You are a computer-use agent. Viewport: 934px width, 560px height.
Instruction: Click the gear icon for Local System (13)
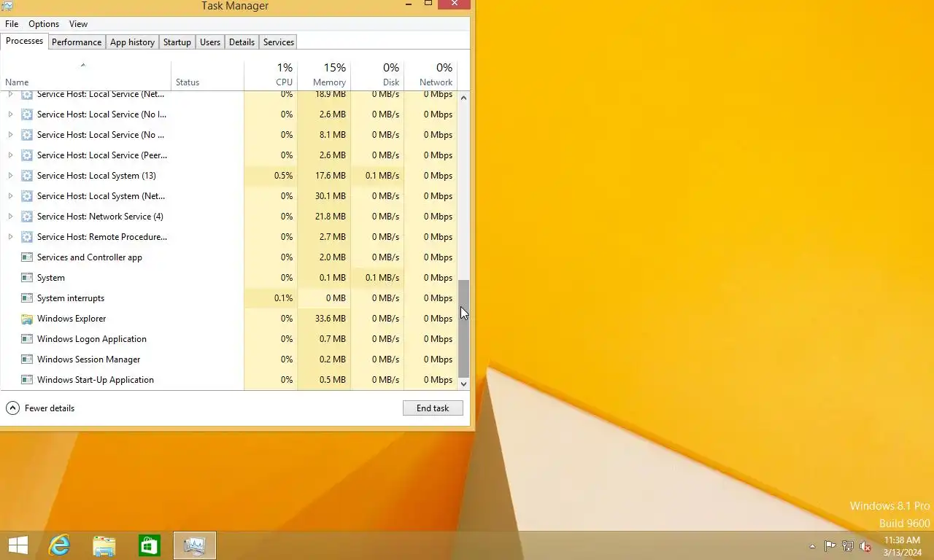coord(27,176)
